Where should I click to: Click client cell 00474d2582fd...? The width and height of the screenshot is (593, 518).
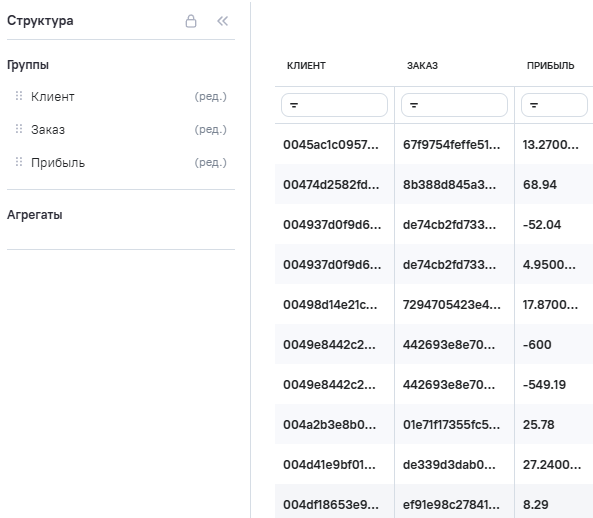pyautogui.click(x=331, y=185)
